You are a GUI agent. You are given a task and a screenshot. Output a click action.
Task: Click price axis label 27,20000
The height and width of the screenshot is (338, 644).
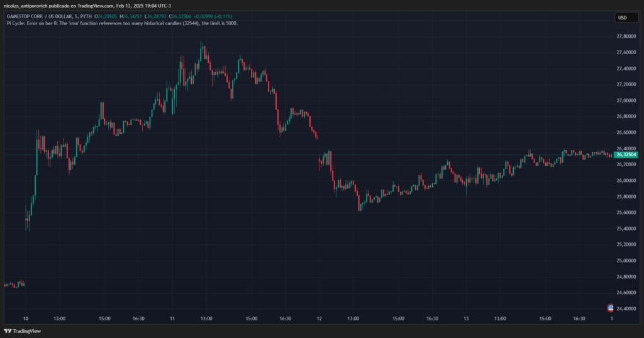626,85
